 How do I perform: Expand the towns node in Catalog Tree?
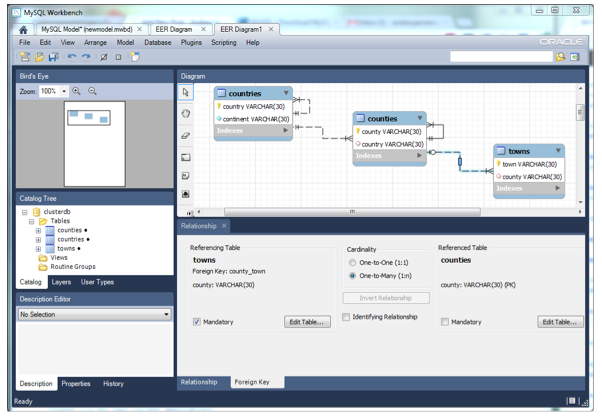(x=38, y=249)
